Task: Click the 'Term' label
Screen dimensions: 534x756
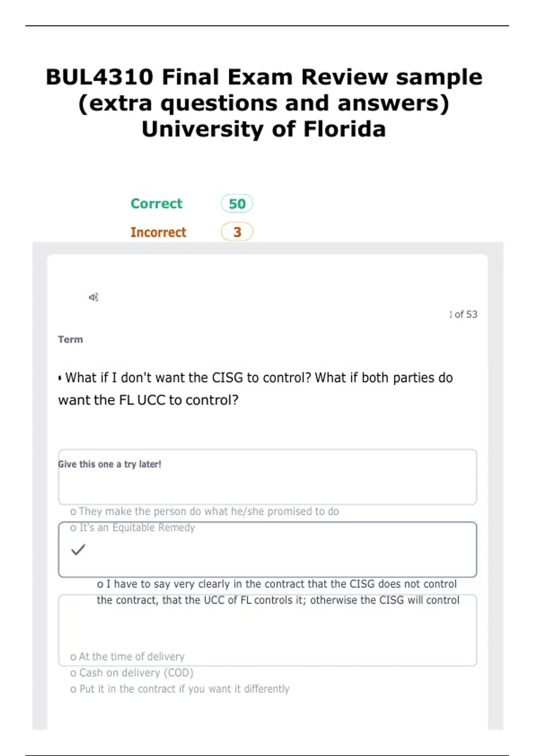Action: [x=70, y=339]
